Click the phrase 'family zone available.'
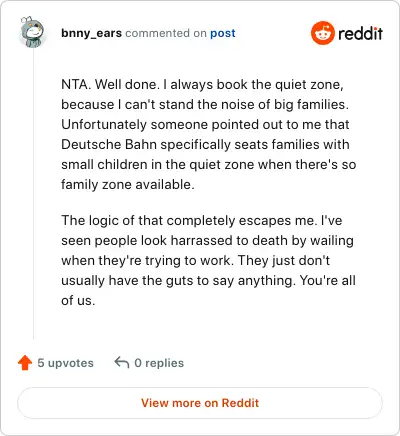The image size is (400, 436). coord(128,184)
